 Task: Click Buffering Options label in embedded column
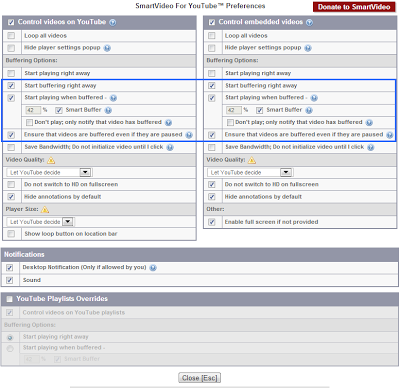[232, 60]
